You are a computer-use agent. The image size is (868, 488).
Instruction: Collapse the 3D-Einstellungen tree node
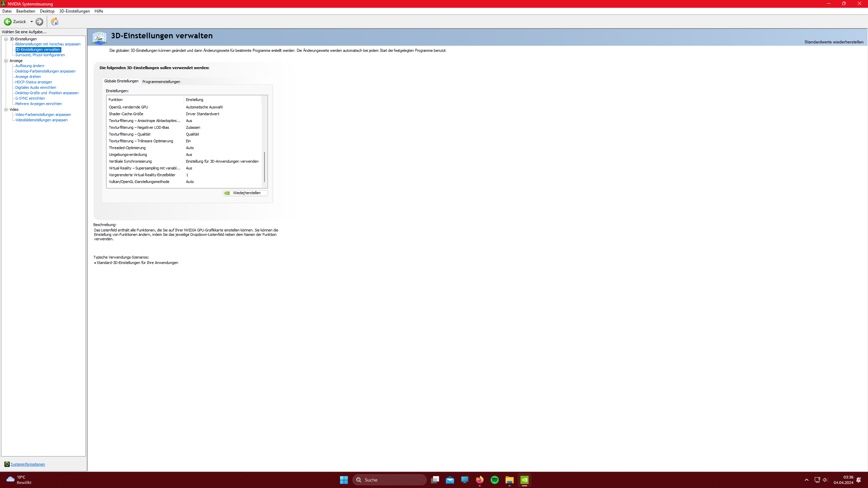click(6, 39)
